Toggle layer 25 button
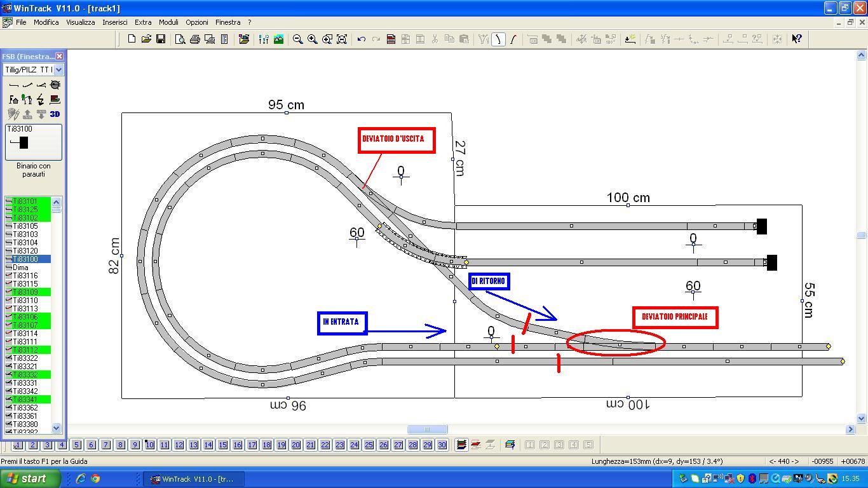This screenshot has width=868, height=488. tap(369, 445)
